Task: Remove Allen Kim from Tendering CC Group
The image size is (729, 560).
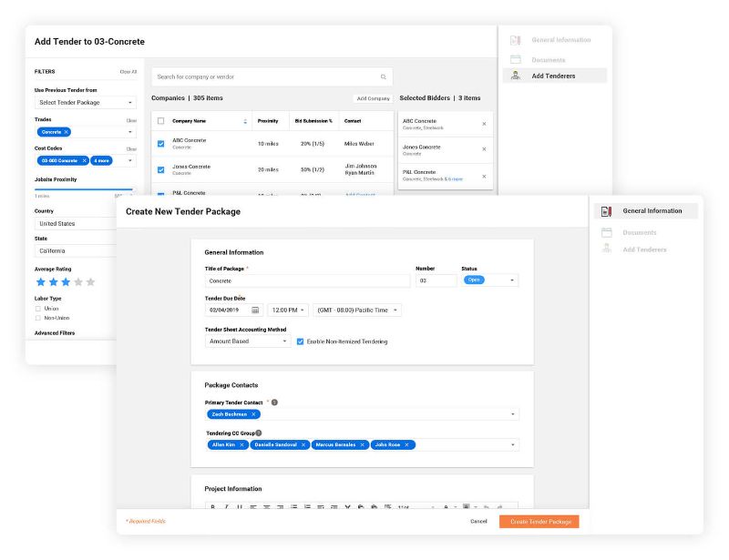Action: pyautogui.click(x=242, y=445)
